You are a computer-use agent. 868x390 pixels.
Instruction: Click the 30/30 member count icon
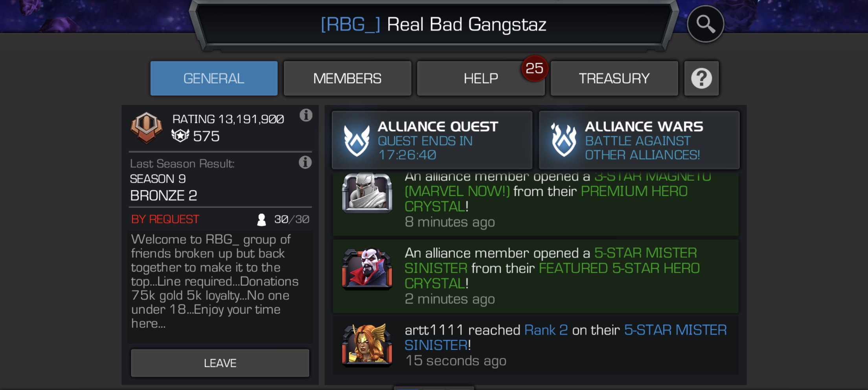coord(261,220)
